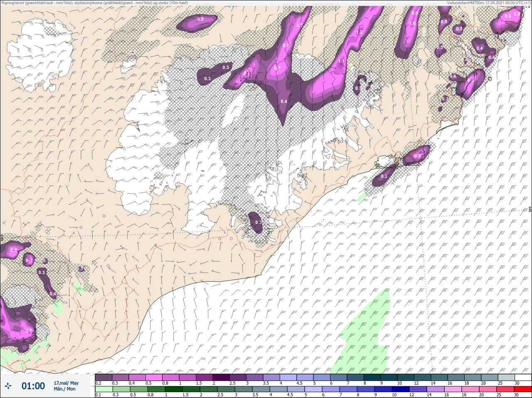Select the pale green swatch after 0.1
The height and width of the screenshot is (398, 532).
104,389
